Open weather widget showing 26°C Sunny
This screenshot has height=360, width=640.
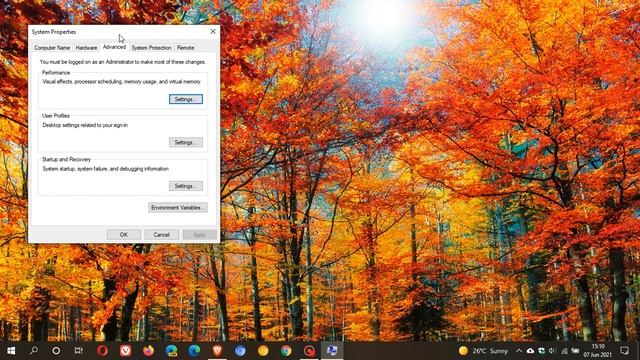pos(483,351)
